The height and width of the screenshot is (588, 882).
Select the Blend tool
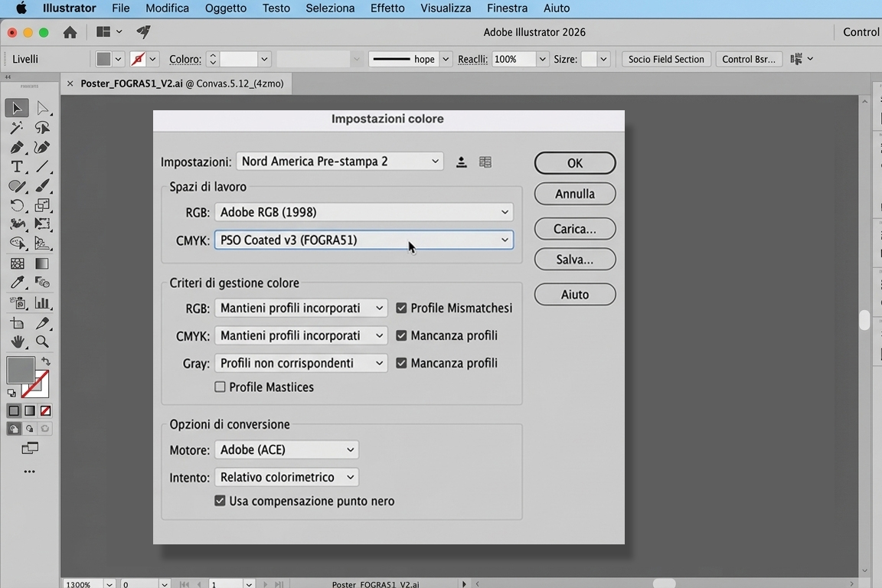tap(42, 283)
